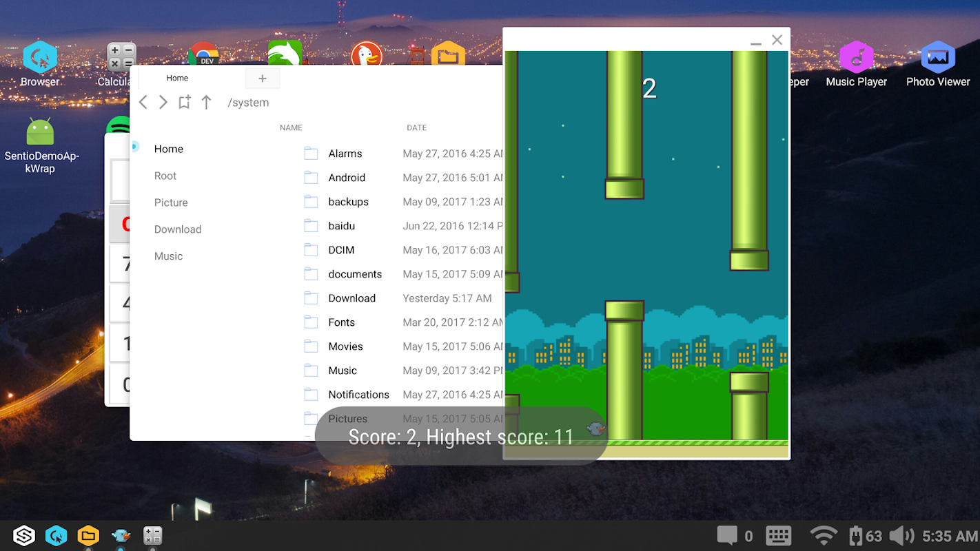980x551 pixels.
Task: Switch to Flappy Bird in taskbar
Action: [121, 535]
